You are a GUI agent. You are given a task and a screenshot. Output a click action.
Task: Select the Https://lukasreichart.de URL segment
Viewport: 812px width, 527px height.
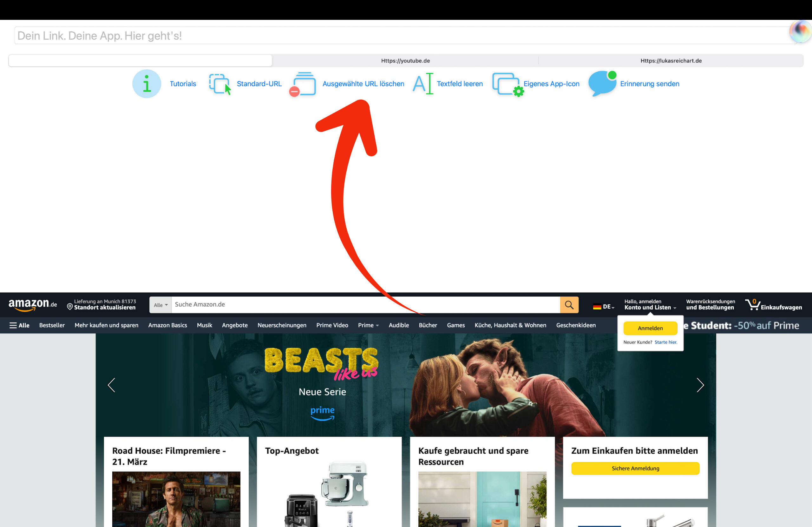tap(671, 61)
